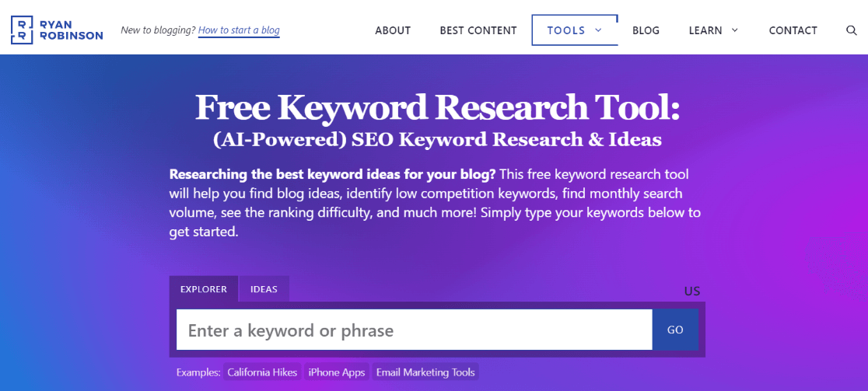
Task: Click the Learn menu label
Action: pos(705,30)
